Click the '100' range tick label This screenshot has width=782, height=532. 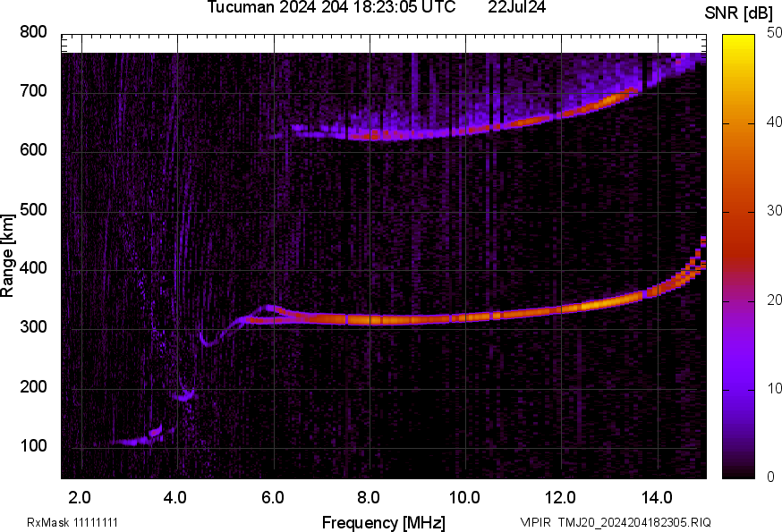[x=34, y=447]
